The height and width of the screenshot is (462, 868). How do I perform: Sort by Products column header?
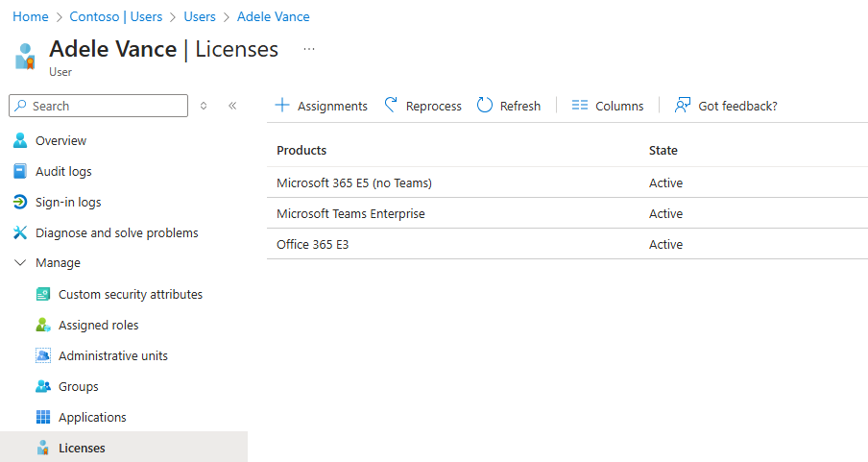[301, 150]
